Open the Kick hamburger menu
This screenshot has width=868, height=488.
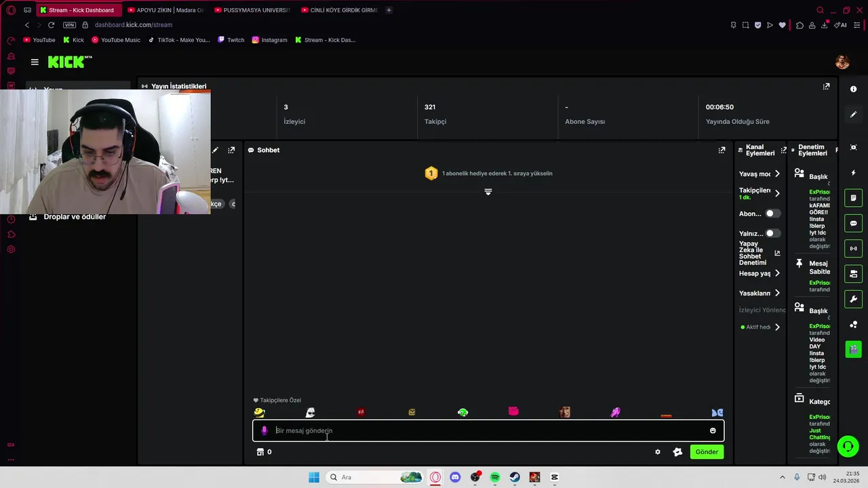35,62
